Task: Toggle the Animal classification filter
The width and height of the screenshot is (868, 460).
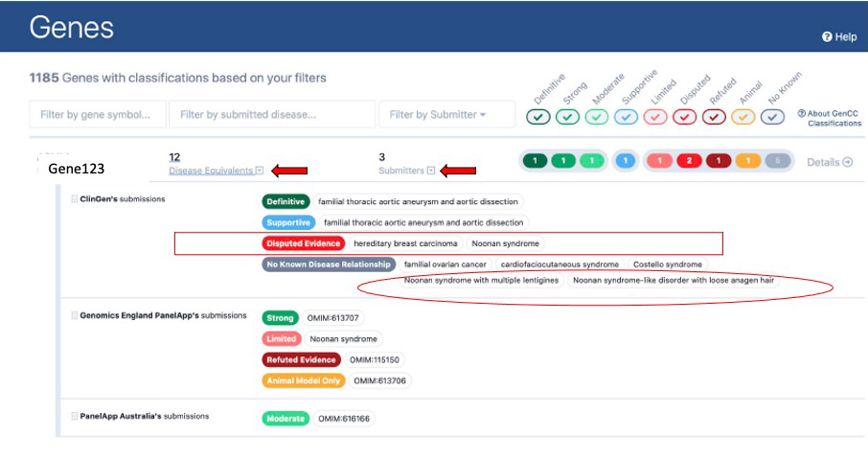Action: (x=743, y=117)
